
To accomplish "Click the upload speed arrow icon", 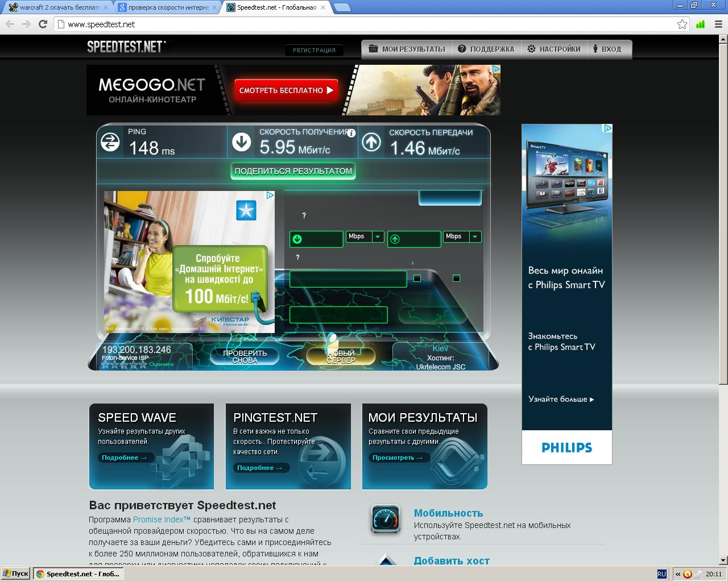I will tap(371, 142).
